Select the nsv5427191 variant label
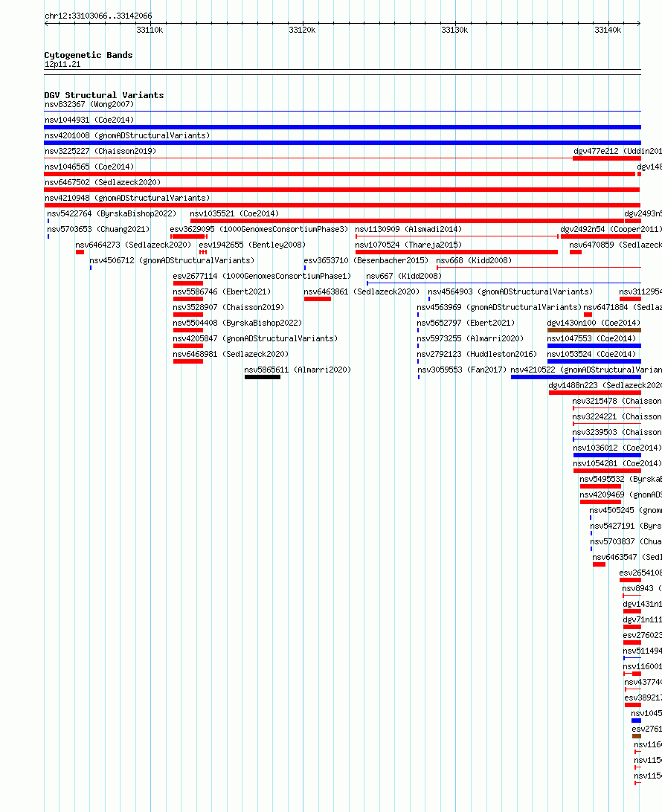Image resolution: width=662 pixels, height=812 pixels. point(626,526)
